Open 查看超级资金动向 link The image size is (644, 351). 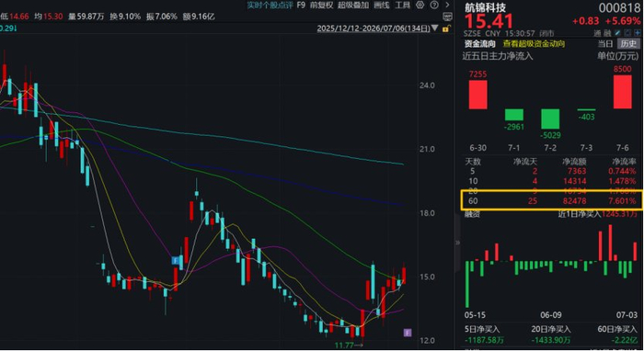(x=534, y=44)
